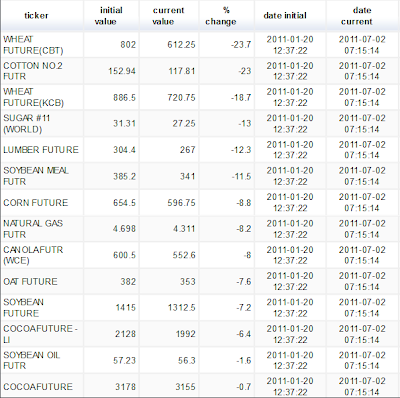Click the initial value 31.31
This screenshot has width=400, height=398.
(124, 123)
